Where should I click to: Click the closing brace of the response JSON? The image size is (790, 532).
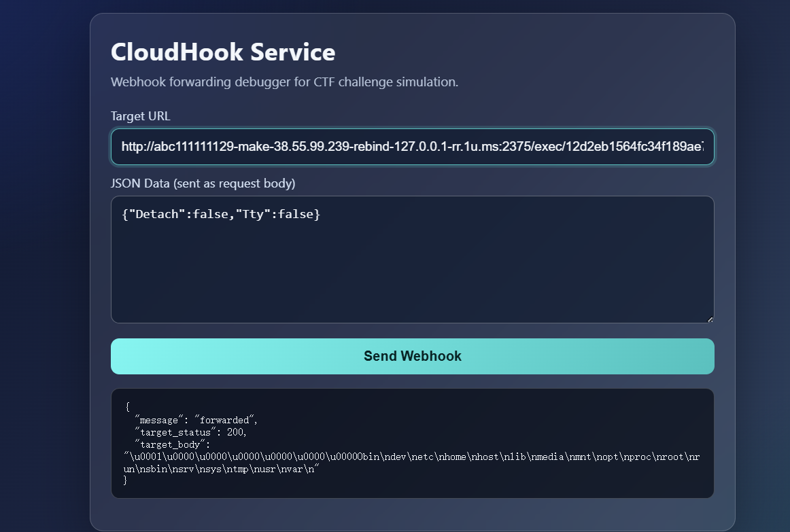click(x=125, y=480)
